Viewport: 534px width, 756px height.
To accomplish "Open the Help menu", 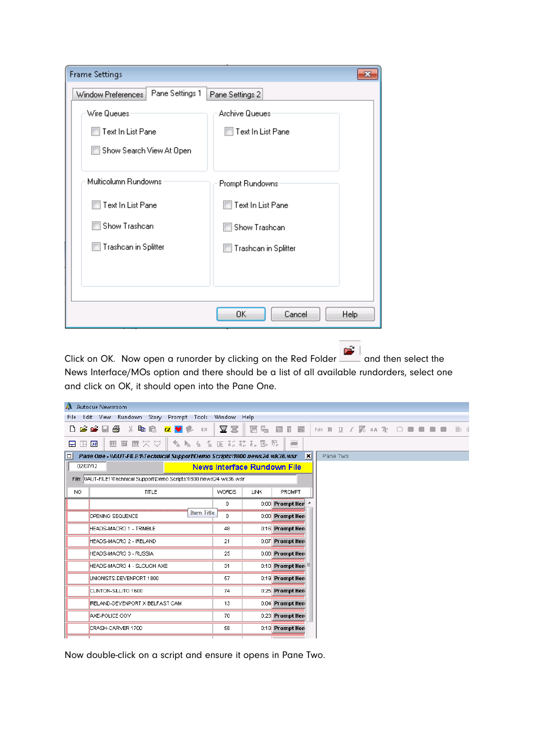I will pyautogui.click(x=248, y=417).
